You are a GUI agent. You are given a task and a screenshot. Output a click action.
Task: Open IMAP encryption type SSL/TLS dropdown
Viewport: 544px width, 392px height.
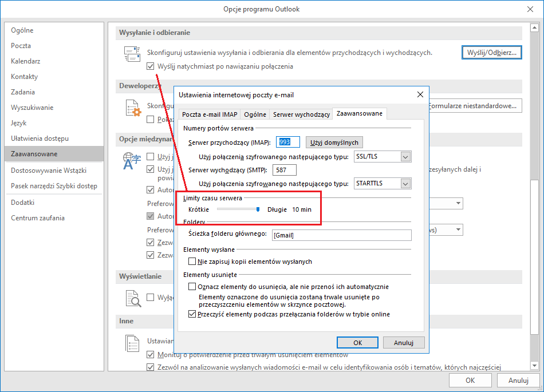(405, 157)
